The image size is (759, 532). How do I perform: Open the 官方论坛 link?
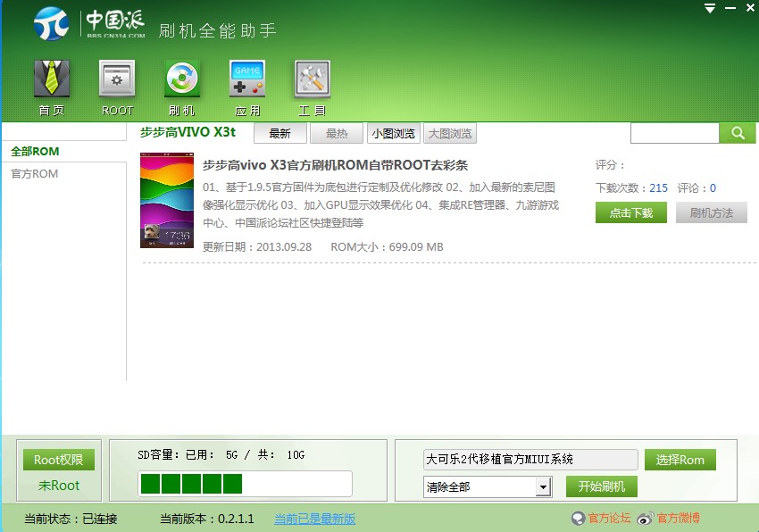[609, 519]
